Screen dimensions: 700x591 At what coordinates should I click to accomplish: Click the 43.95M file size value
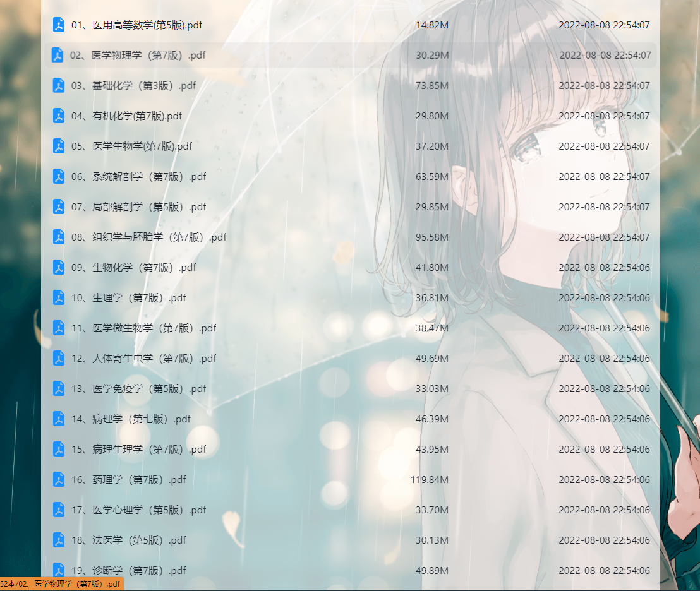432,450
